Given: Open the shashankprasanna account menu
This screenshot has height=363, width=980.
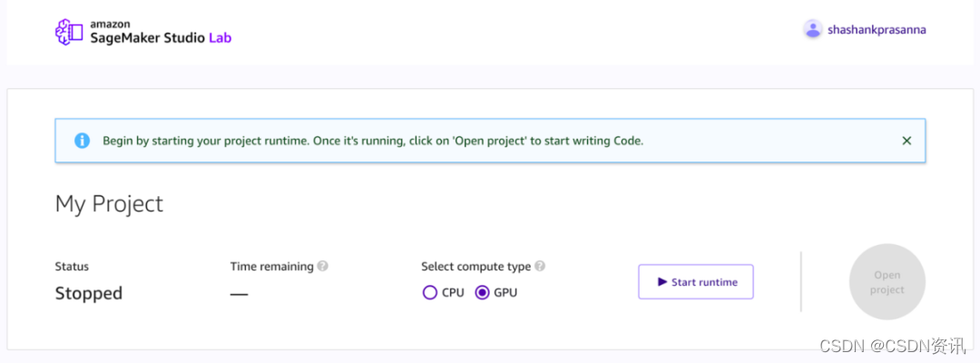Looking at the screenshot, I should [x=877, y=29].
